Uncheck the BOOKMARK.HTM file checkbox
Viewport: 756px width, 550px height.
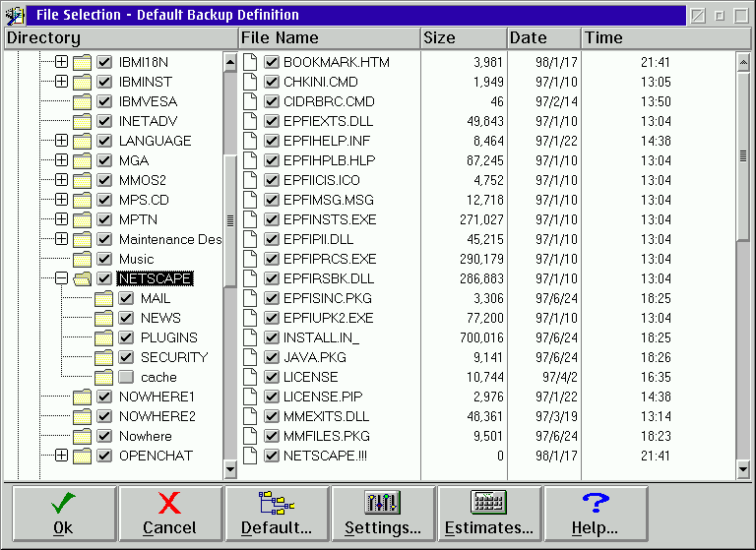(272, 62)
